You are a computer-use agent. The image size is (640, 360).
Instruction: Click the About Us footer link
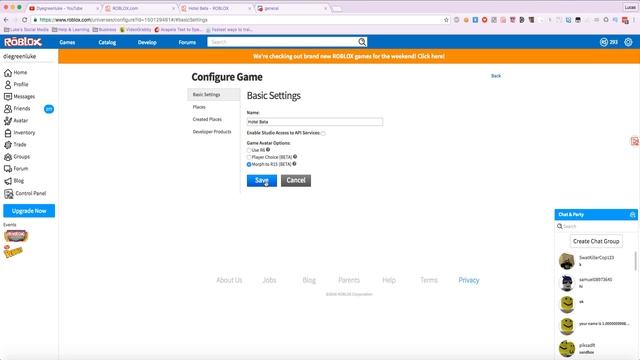coord(229,280)
